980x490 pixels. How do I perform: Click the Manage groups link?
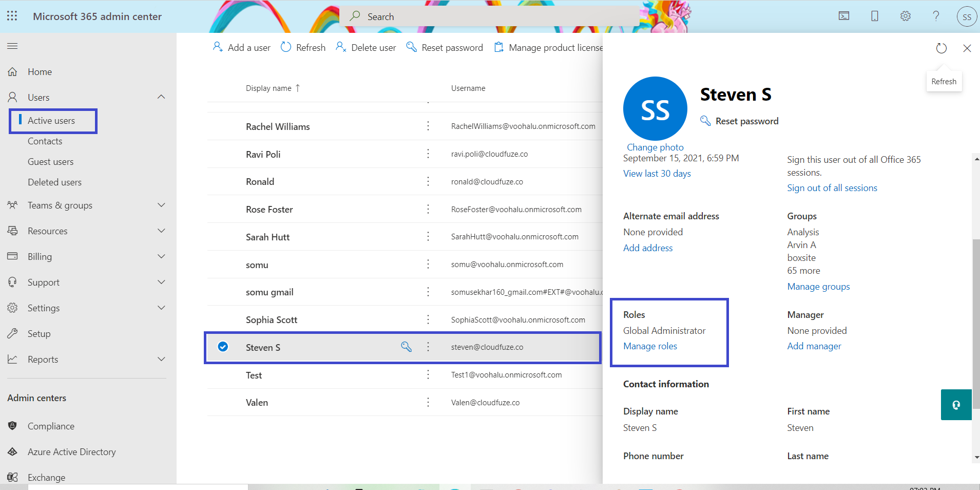818,287
